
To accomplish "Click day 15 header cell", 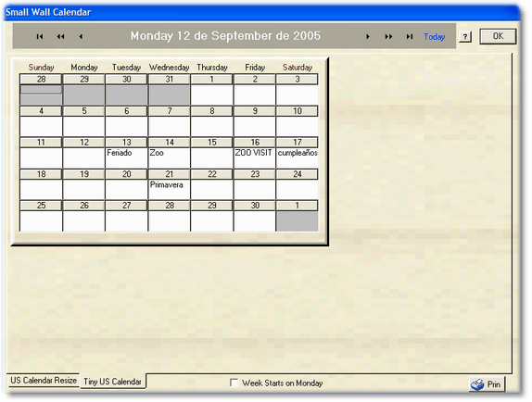I will pyautogui.click(x=211, y=142).
